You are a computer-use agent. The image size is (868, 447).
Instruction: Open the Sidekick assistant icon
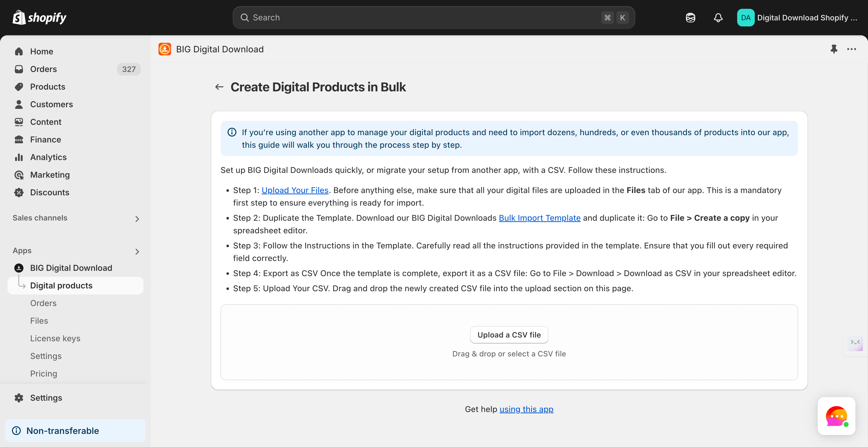[690, 18]
